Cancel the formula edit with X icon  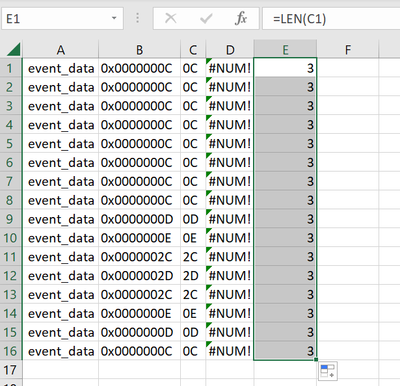click(x=171, y=18)
